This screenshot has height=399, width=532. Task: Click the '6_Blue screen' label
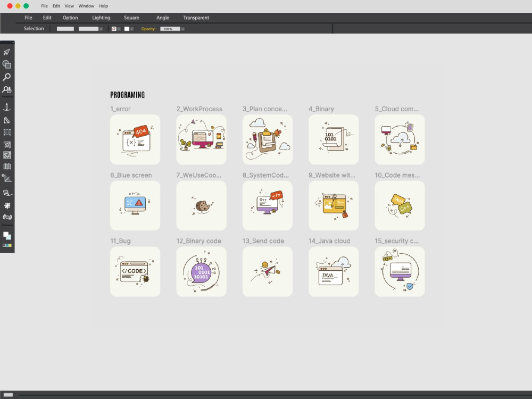click(131, 175)
